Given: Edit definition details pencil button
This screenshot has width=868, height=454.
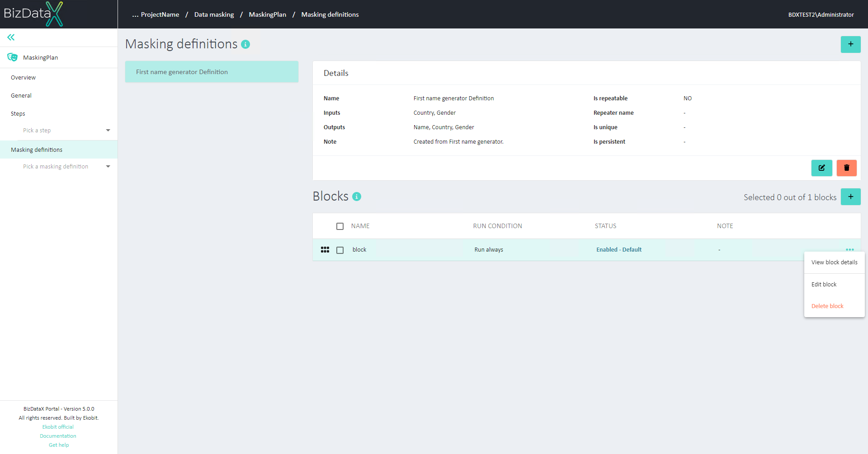Looking at the screenshot, I should click(821, 168).
